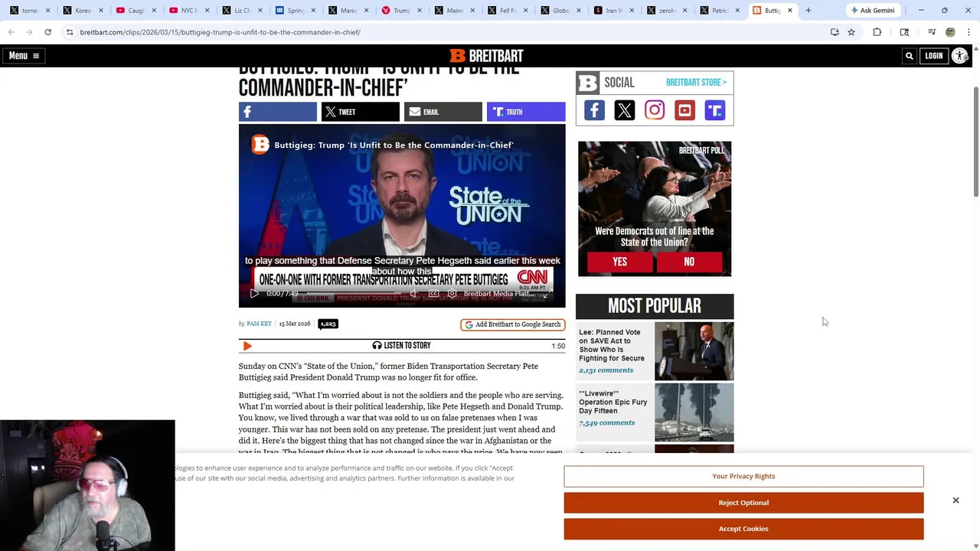Open the 1,223 comments bubble

click(328, 324)
